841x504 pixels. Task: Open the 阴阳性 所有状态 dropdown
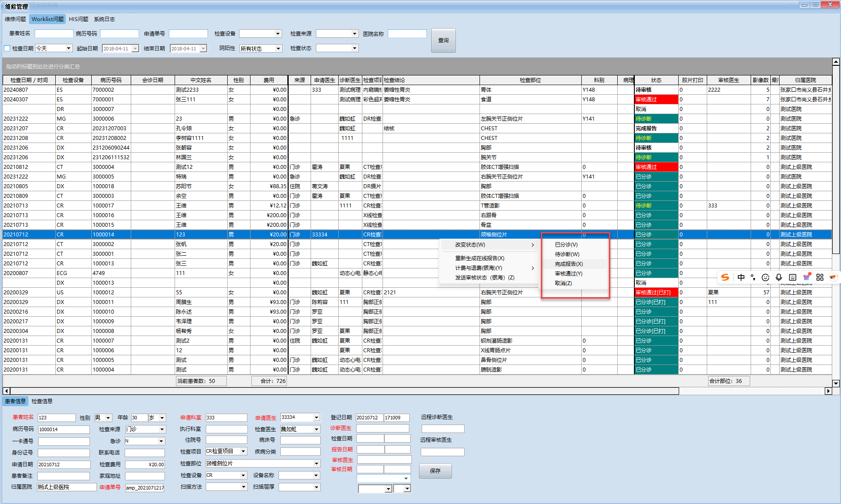point(278,49)
